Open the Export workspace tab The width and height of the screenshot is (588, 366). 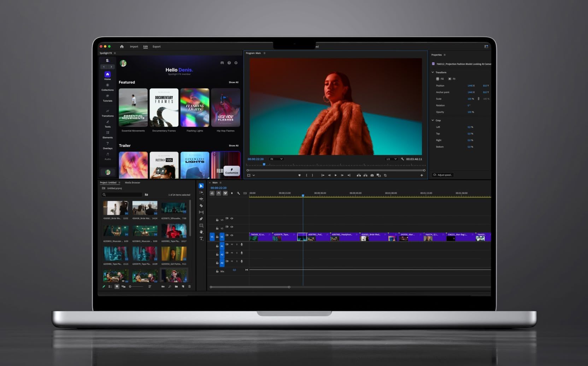click(157, 47)
